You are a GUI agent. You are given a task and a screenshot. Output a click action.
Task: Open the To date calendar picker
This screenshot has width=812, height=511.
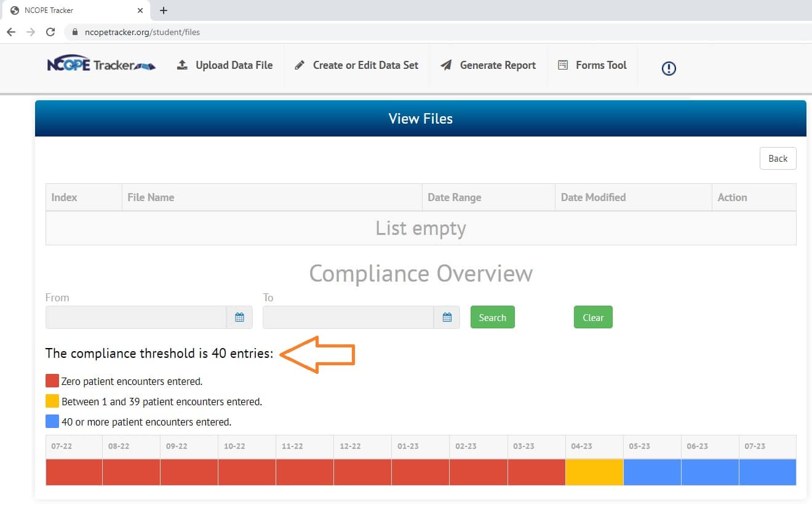(447, 317)
